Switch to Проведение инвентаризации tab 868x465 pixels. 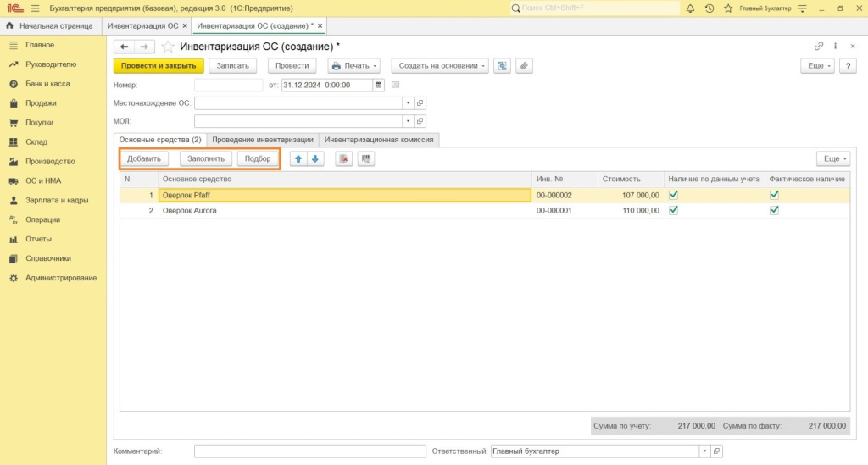tap(263, 140)
